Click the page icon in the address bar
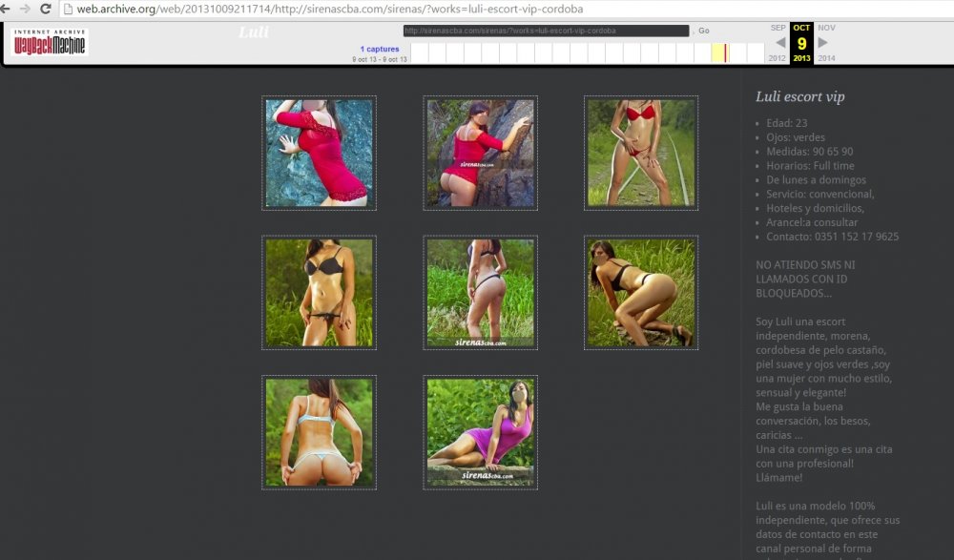 pyautogui.click(x=68, y=9)
